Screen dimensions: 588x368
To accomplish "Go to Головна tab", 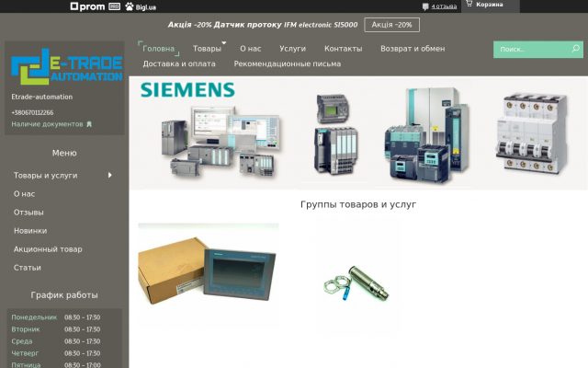I will (x=158, y=49).
